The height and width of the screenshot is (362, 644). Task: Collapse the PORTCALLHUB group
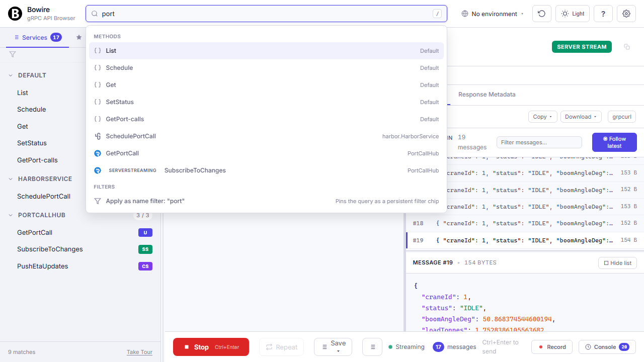coord(11,215)
